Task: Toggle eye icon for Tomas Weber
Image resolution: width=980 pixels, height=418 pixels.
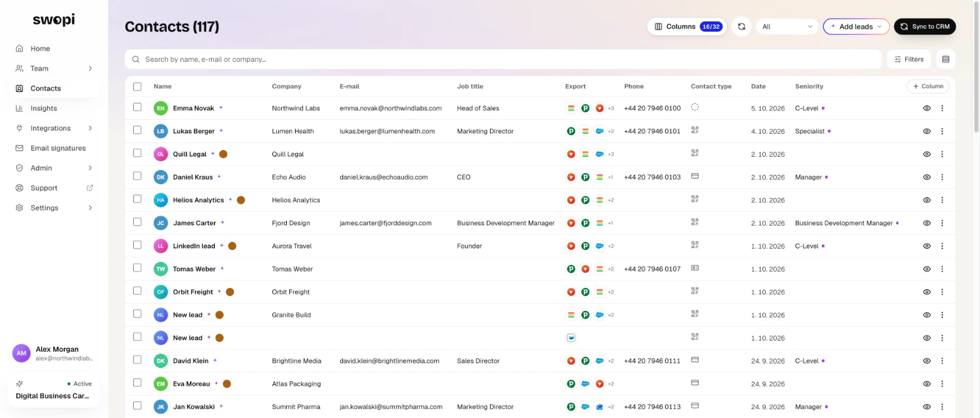Action: pyautogui.click(x=927, y=269)
